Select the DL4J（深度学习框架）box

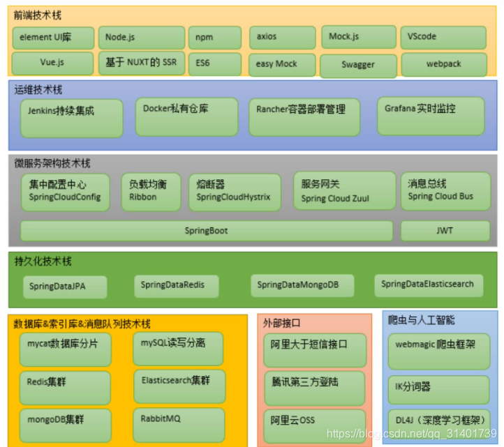439,425
